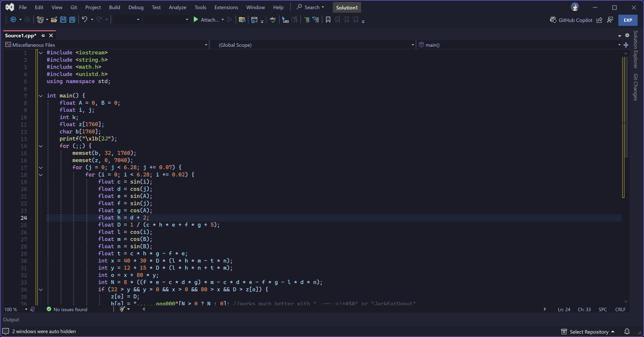Open the Git menu
The image size is (644, 337).
point(74,7)
